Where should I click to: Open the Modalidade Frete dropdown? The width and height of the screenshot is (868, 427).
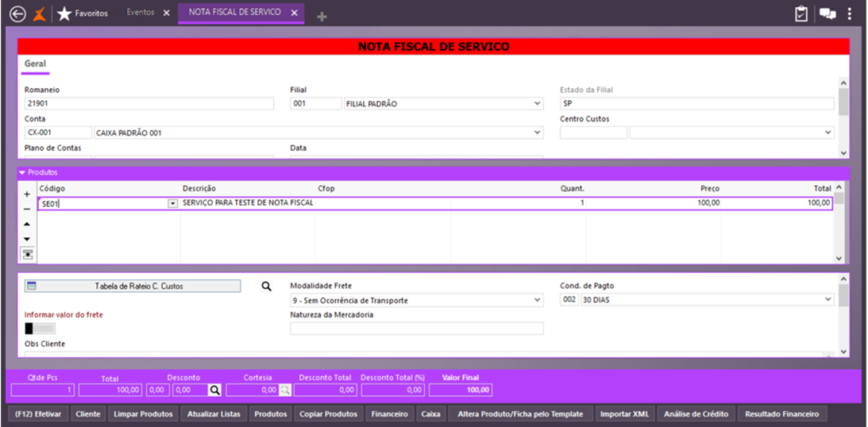pos(537,300)
